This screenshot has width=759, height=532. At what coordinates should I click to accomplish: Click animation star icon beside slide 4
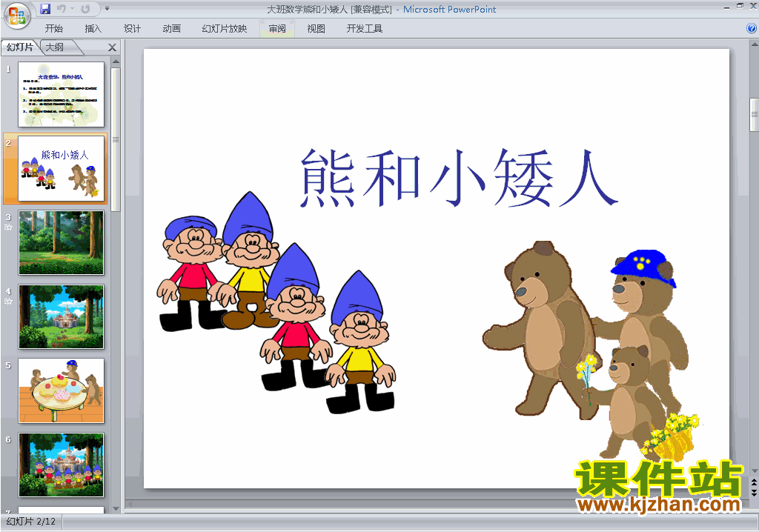pyautogui.click(x=8, y=302)
